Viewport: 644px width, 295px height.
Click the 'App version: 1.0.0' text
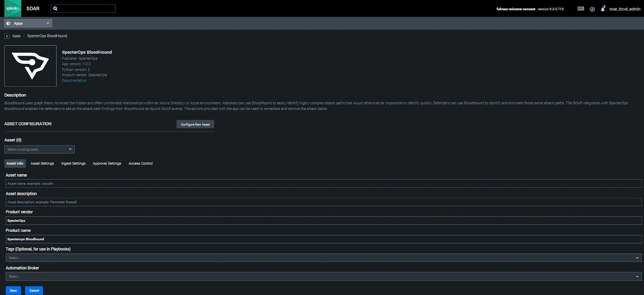coord(76,64)
